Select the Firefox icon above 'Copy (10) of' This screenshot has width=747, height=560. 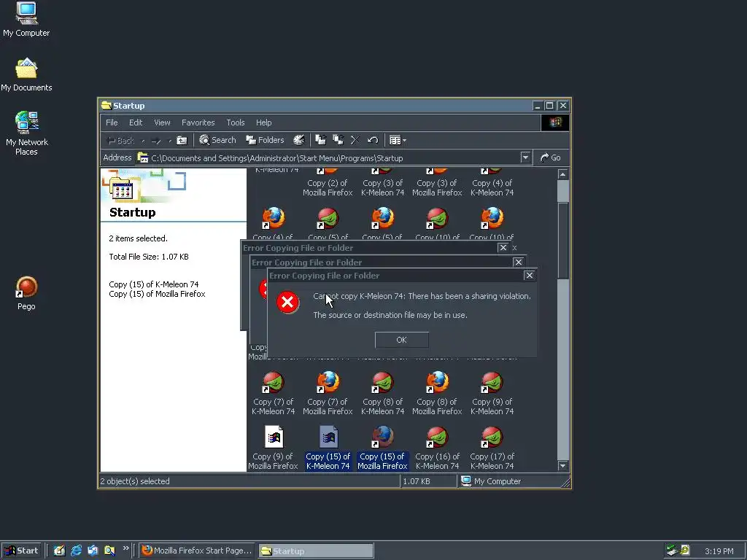coord(492,218)
